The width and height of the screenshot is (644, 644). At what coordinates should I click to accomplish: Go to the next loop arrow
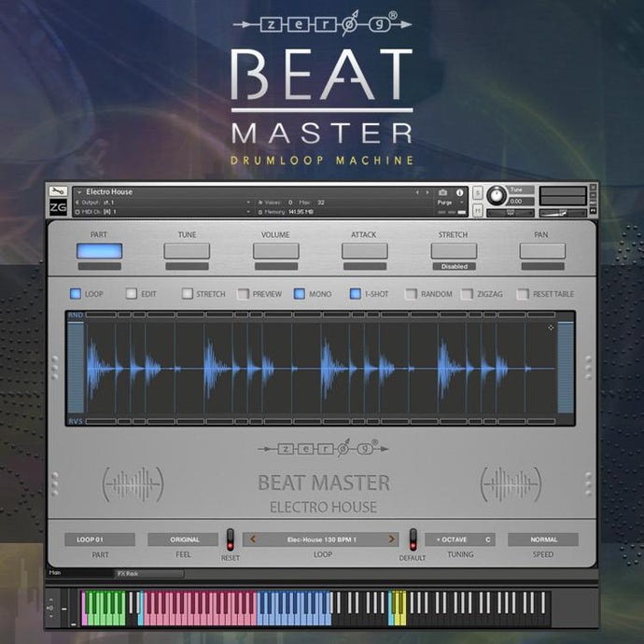coord(391,539)
